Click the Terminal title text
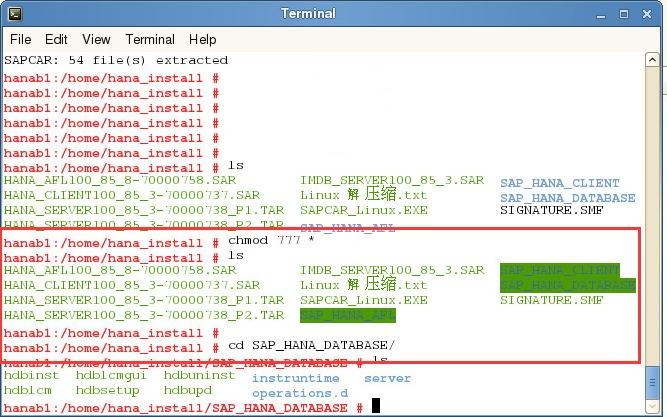The image size is (667, 417). point(308,14)
